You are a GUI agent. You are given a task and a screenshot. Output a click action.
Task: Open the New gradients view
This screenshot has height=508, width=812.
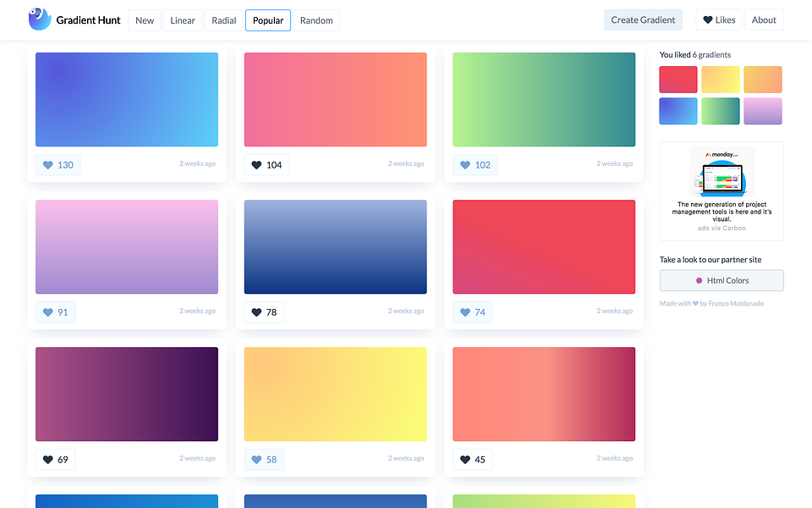[x=144, y=19]
